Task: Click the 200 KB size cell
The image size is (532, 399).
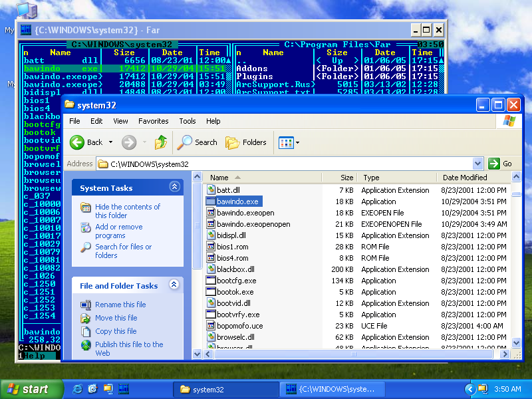Action: (342, 269)
